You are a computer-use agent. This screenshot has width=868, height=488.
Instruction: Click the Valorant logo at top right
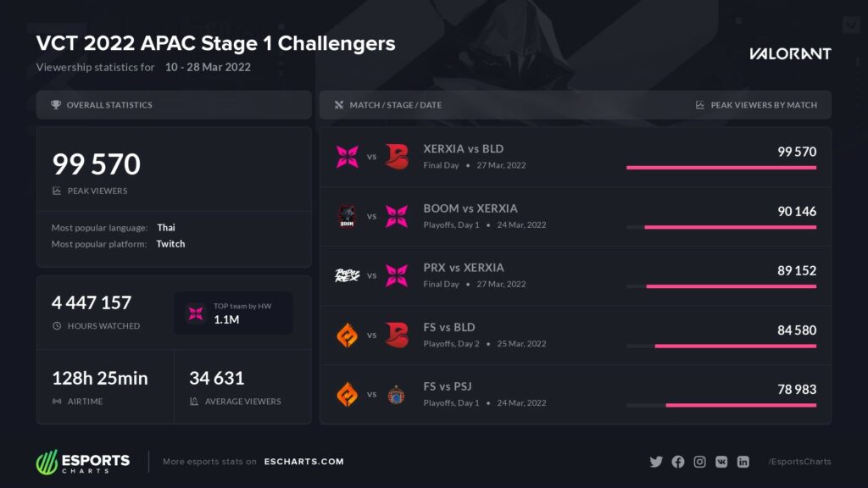pyautogui.click(x=790, y=53)
